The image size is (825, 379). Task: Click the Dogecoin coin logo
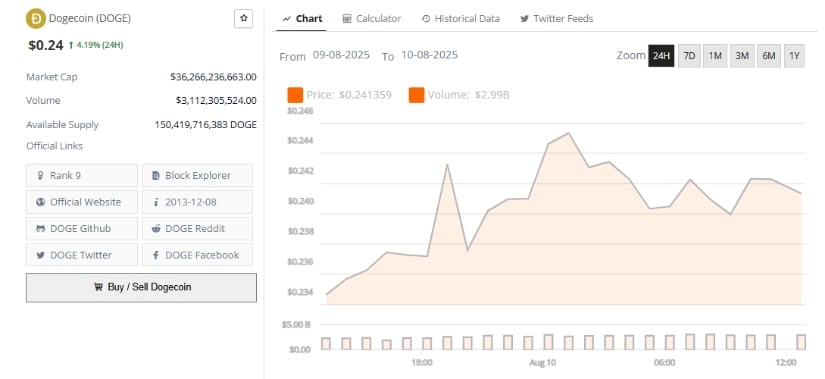tap(36, 18)
